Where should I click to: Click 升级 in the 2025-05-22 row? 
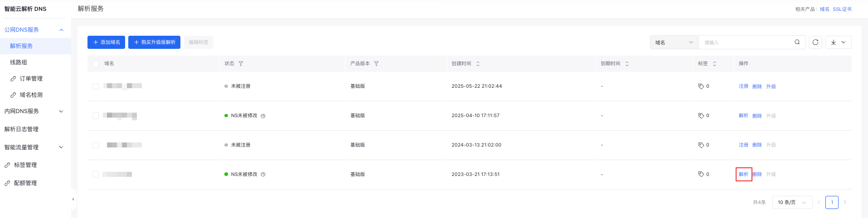click(x=771, y=86)
